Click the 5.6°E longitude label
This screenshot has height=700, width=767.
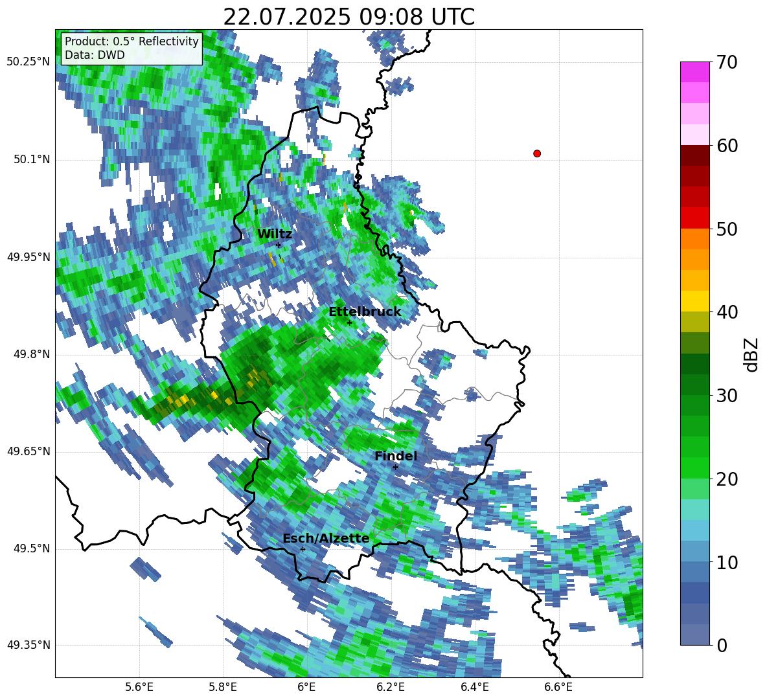[x=139, y=687]
